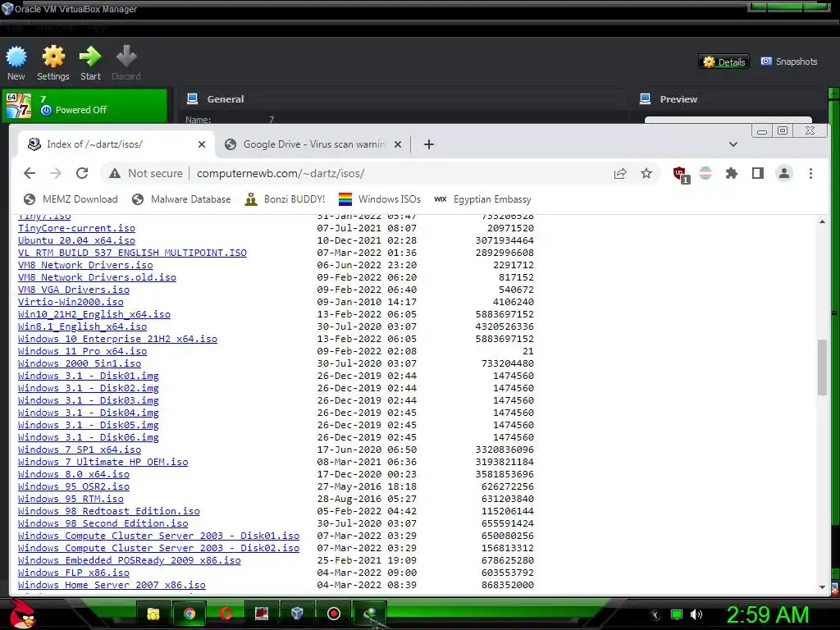The width and height of the screenshot is (840, 630).
Task: Click Windows_98_Second_Edition.iso link
Action: tap(103, 524)
